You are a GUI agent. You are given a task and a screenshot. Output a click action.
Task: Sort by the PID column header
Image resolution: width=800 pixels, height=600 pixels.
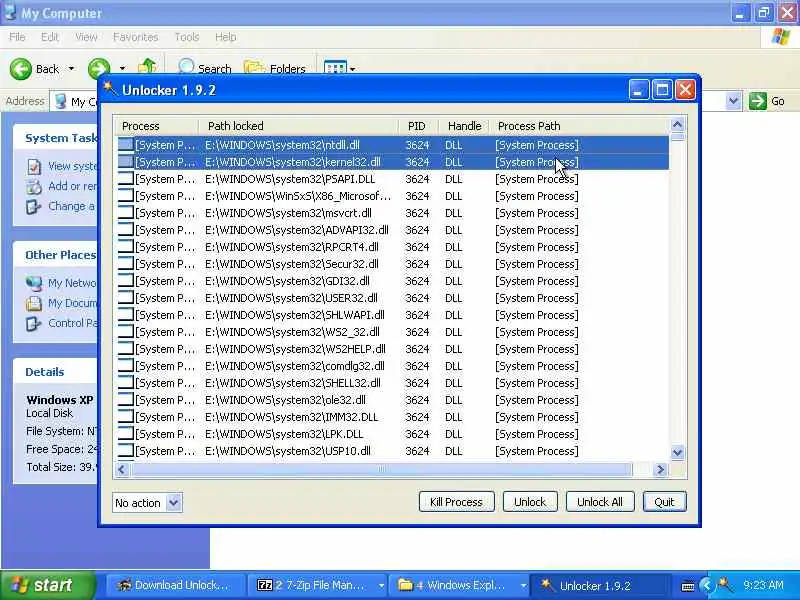418,126
